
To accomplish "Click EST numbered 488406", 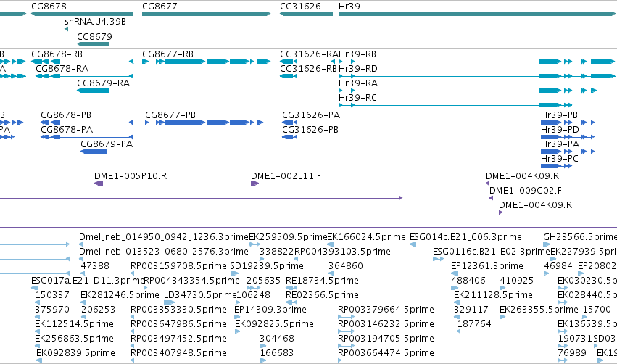I will [468, 281].
